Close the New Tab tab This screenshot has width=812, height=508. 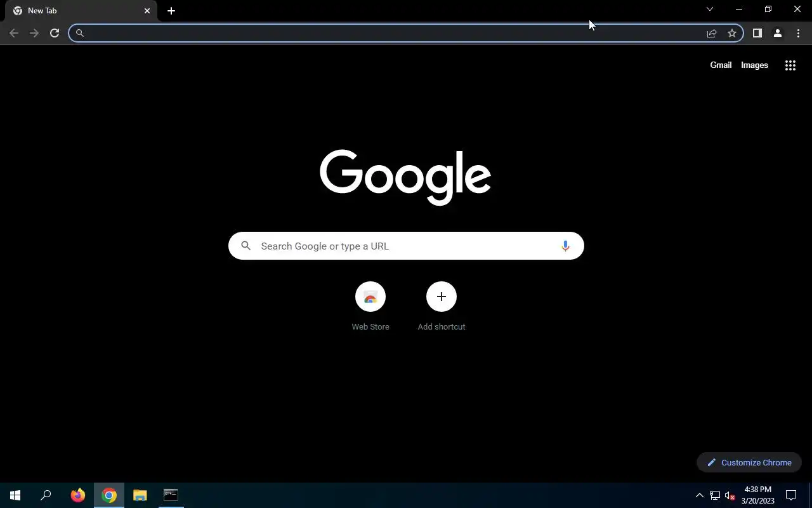click(147, 11)
